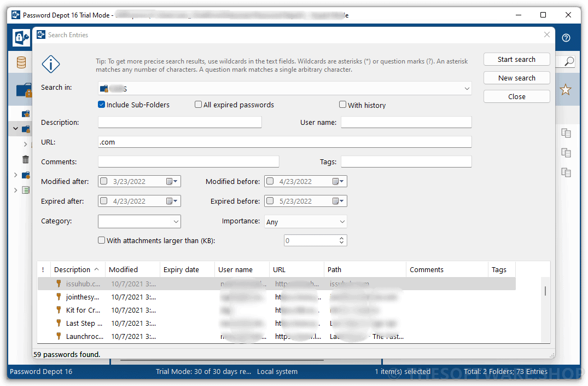This screenshot has height=386, width=588.
Task: Open the Search in folder dropdown
Action: tap(467, 89)
